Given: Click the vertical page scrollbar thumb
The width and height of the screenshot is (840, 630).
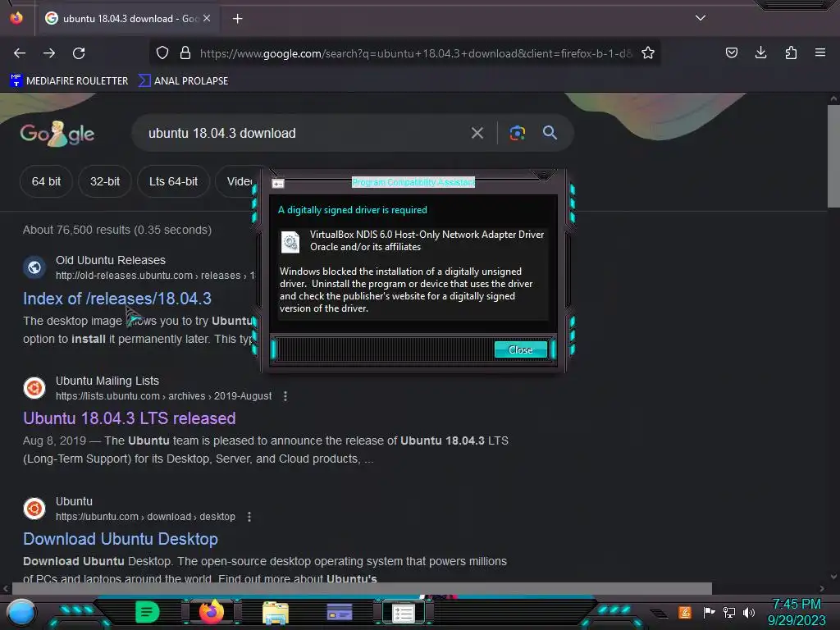Looking at the screenshot, I should pos(833,155).
